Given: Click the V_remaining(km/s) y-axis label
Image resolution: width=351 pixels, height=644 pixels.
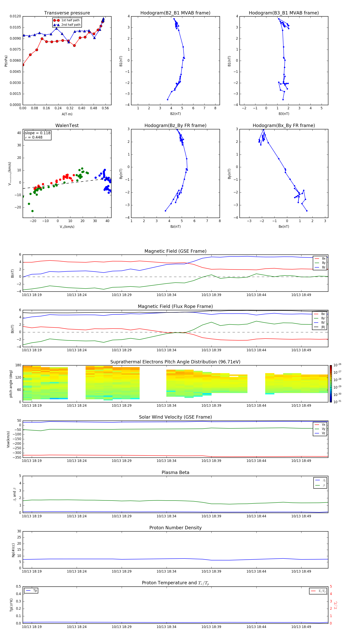Looking at the screenshot, I should [x=10, y=173].
